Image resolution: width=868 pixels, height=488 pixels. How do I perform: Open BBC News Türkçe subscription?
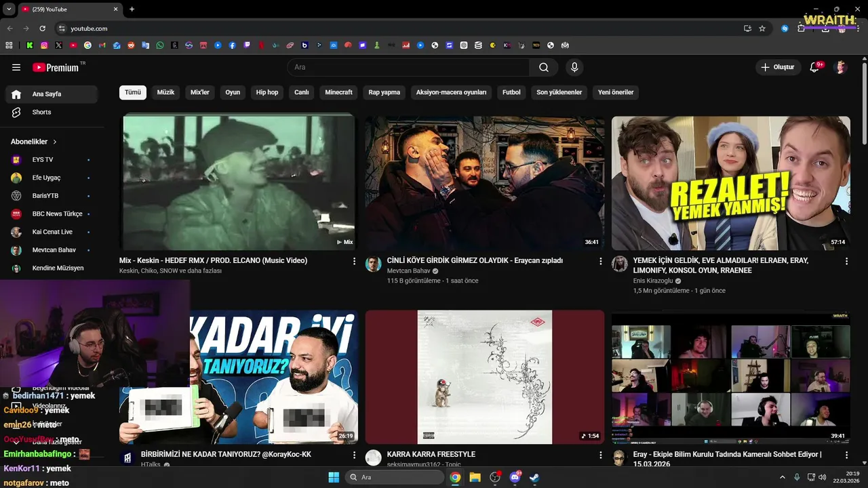[52, 214]
